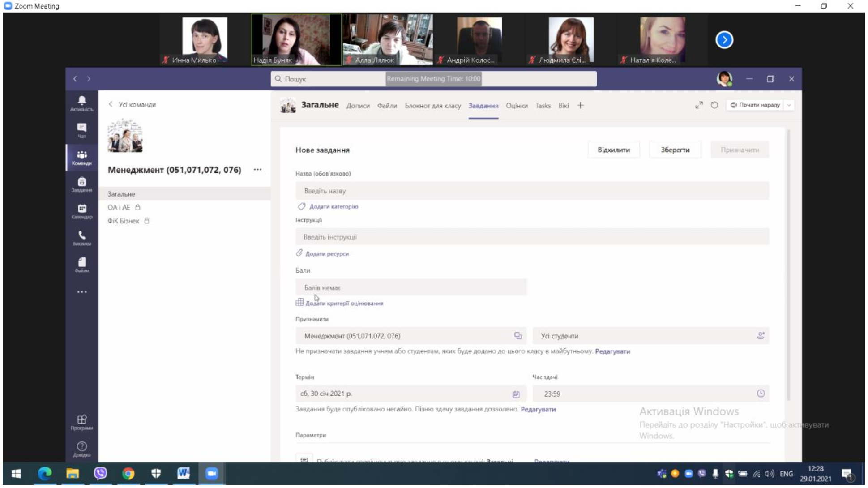This screenshot has width=868, height=488.
Task: Expand the Start meeting dropdown arrow
Action: [x=789, y=105]
